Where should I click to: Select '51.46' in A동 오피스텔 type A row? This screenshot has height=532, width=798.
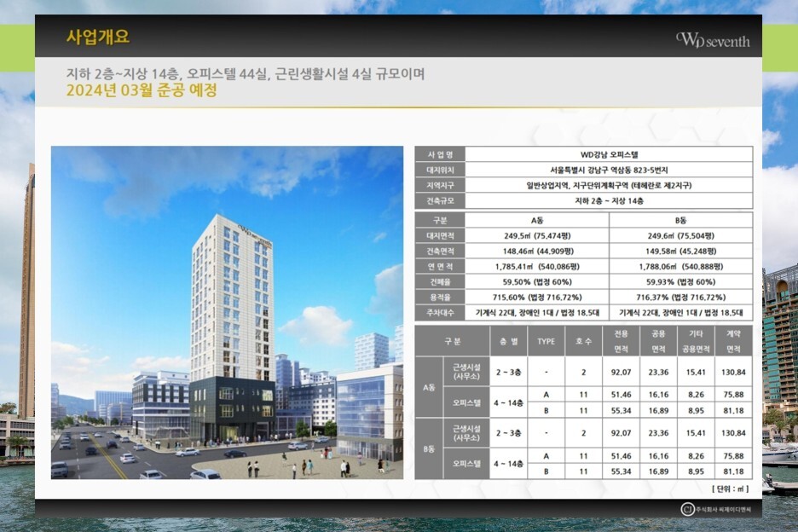[621, 395]
